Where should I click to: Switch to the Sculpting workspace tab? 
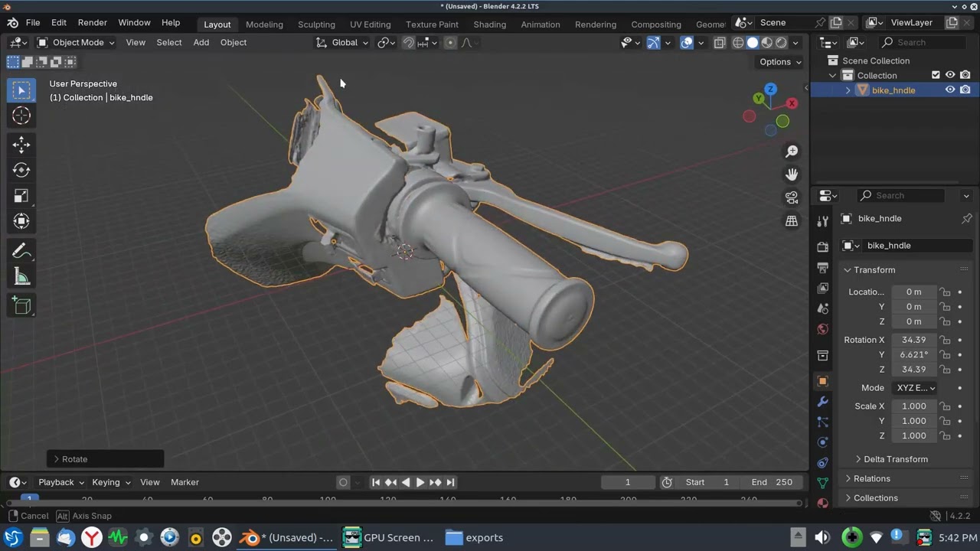[x=316, y=24]
